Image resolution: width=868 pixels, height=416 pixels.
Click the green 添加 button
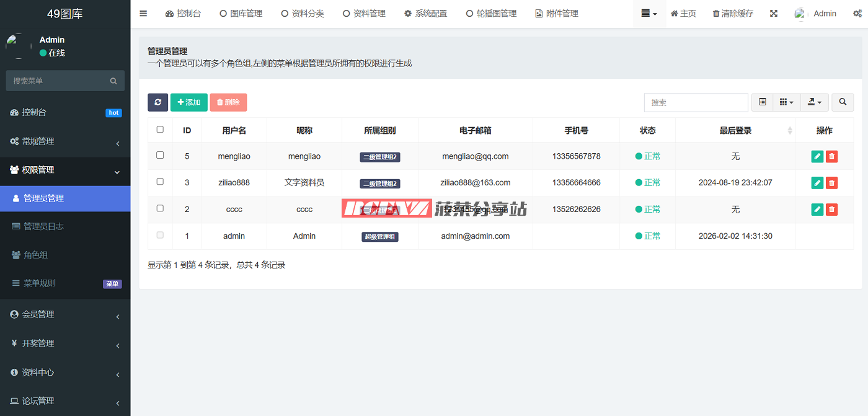(189, 102)
